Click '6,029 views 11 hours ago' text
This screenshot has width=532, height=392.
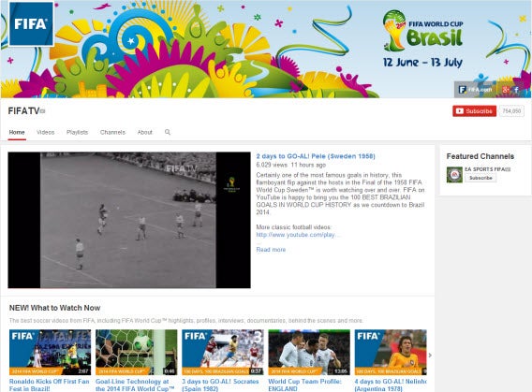[x=290, y=165]
